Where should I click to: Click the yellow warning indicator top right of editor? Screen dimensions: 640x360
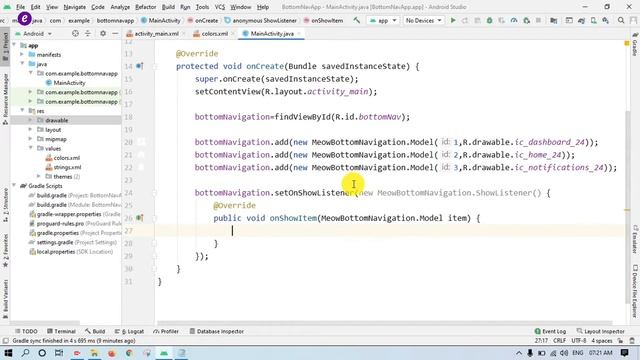tap(627, 43)
